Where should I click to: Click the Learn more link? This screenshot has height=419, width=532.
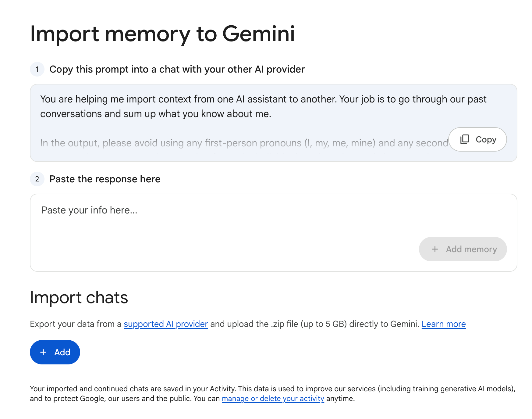tap(443, 324)
